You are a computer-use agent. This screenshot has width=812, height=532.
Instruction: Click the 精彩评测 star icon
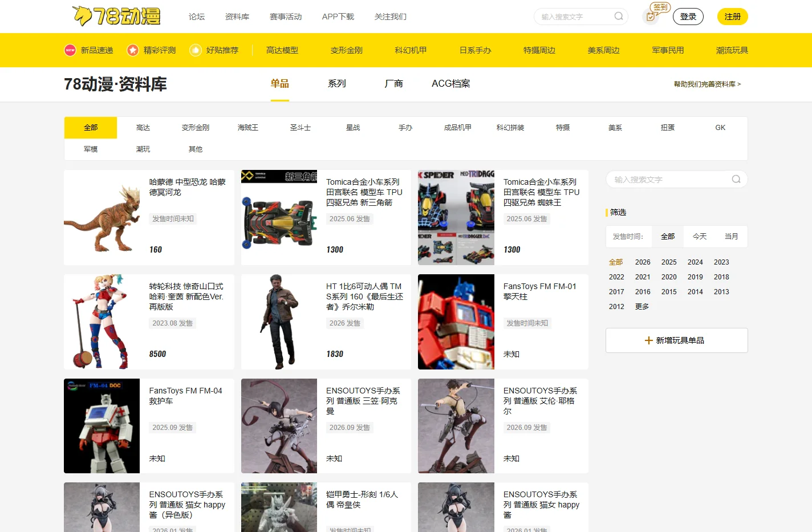click(133, 50)
